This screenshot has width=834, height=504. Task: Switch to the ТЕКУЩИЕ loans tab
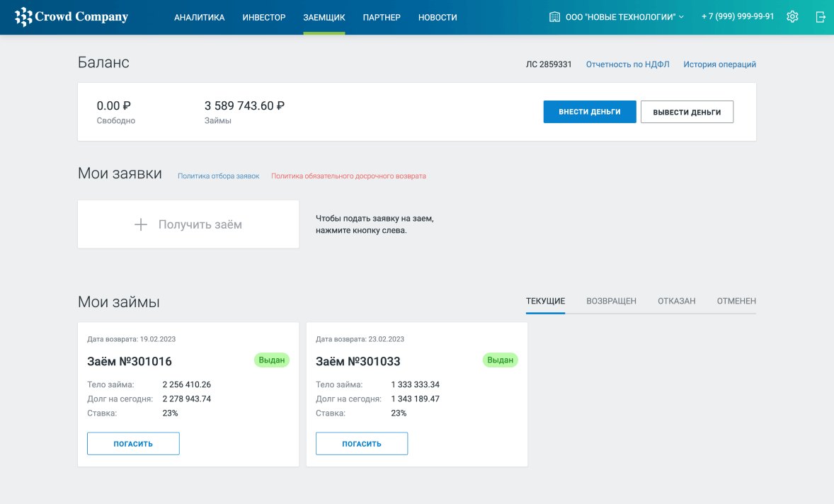click(x=546, y=301)
